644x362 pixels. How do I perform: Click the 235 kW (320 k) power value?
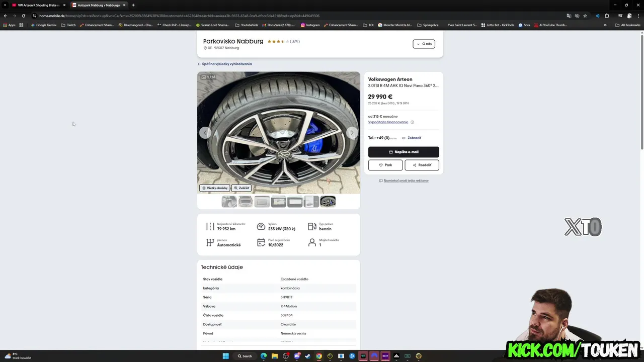[x=282, y=229]
